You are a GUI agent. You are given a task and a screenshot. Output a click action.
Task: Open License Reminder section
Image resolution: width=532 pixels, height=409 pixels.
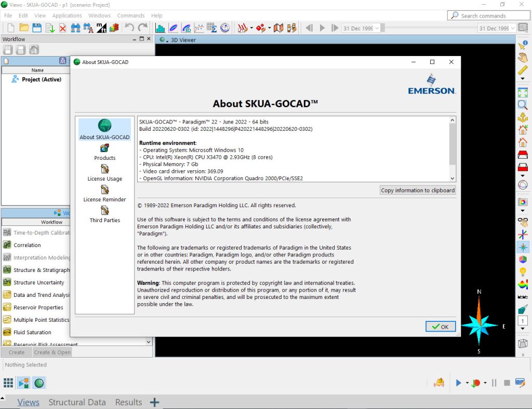(x=105, y=194)
